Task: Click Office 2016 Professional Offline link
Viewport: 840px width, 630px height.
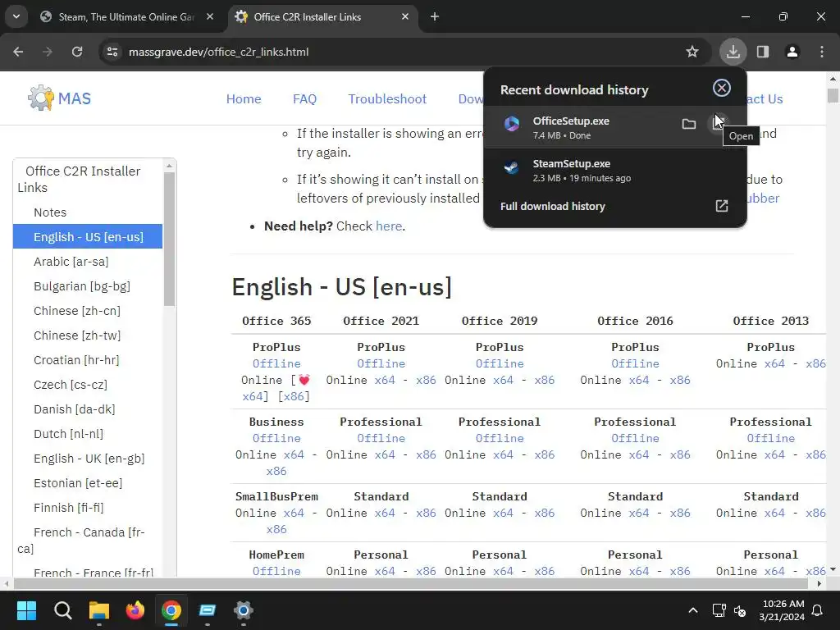Action: click(635, 438)
